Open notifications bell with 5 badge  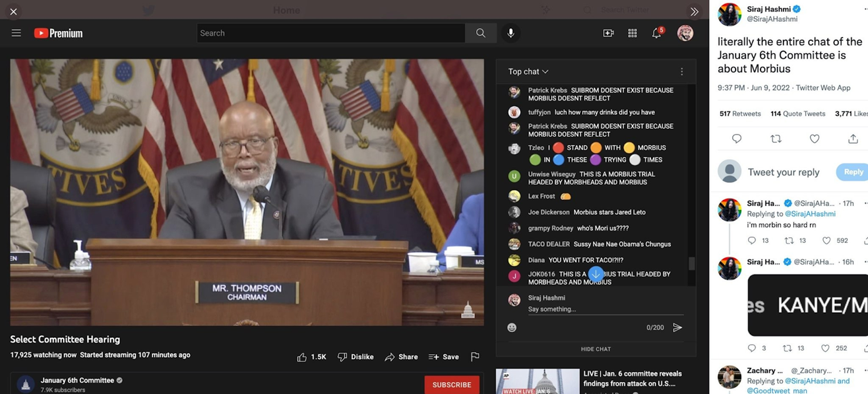pos(657,32)
